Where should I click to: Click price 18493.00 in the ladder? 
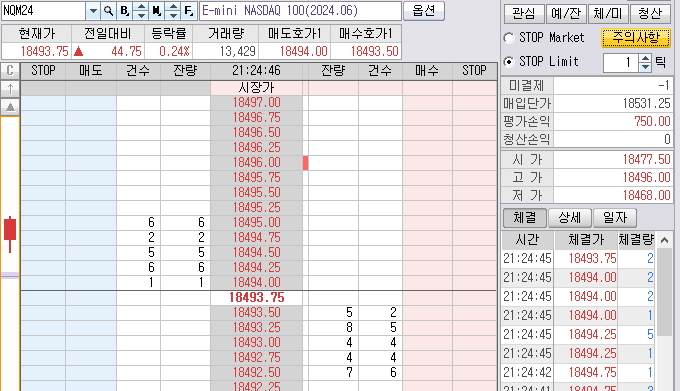point(256,342)
